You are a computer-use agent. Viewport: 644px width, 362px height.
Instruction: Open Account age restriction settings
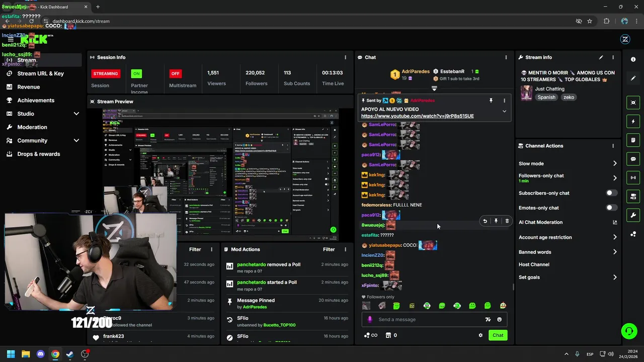(568, 237)
